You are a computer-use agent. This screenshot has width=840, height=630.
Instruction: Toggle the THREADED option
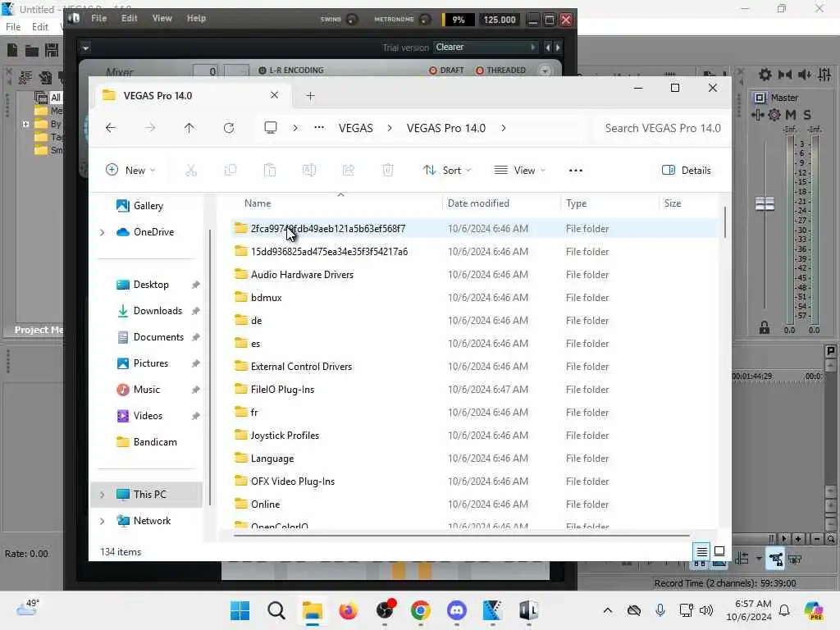click(x=500, y=71)
